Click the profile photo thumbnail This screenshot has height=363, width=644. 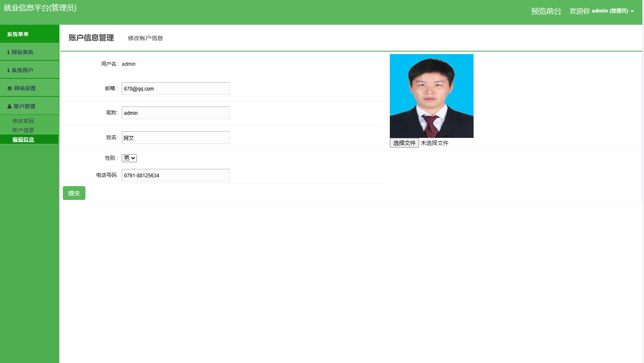[x=432, y=96]
